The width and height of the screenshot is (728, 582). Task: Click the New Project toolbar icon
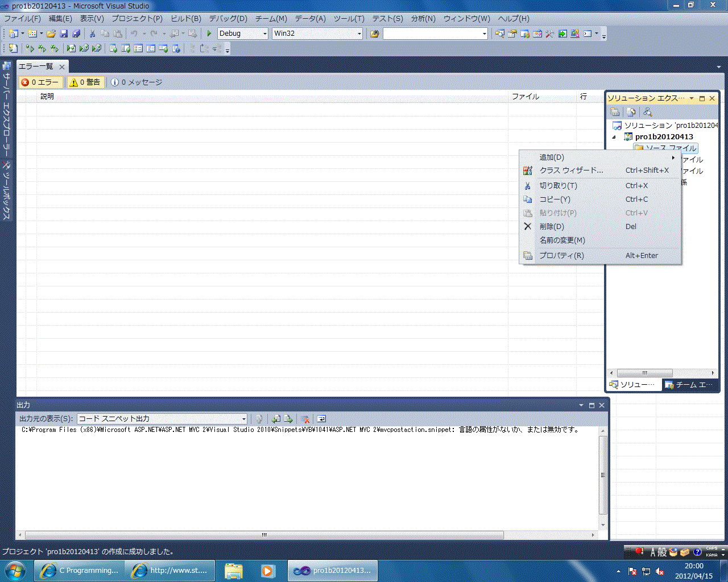tap(13, 34)
